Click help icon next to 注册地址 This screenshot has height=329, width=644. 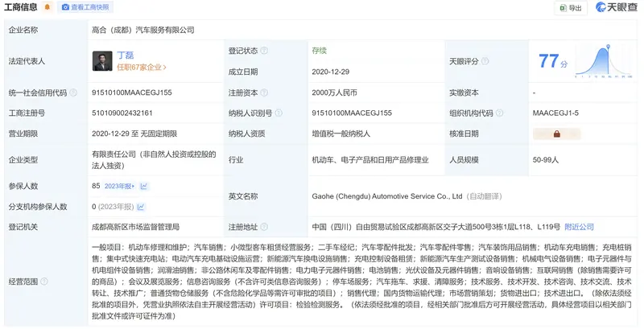coord(264,227)
